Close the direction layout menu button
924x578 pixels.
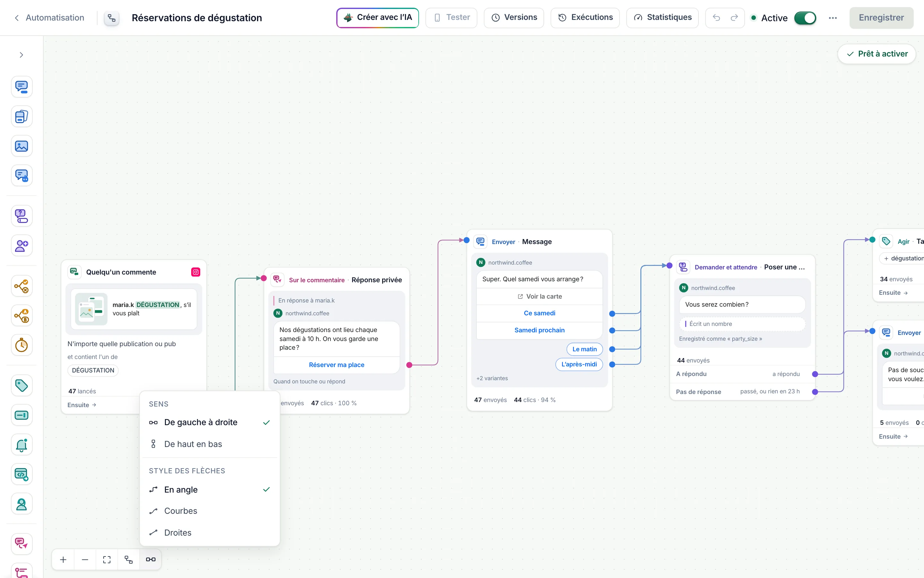pyautogui.click(x=150, y=560)
